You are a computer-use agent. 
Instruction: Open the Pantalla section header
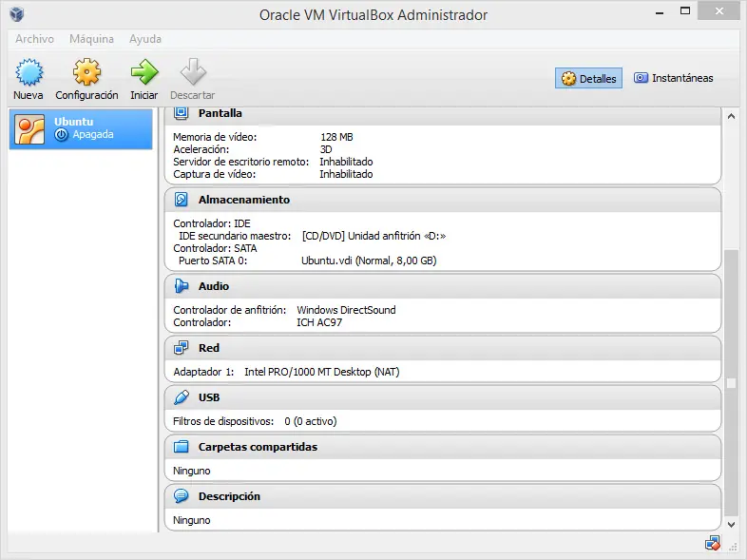tap(443, 114)
